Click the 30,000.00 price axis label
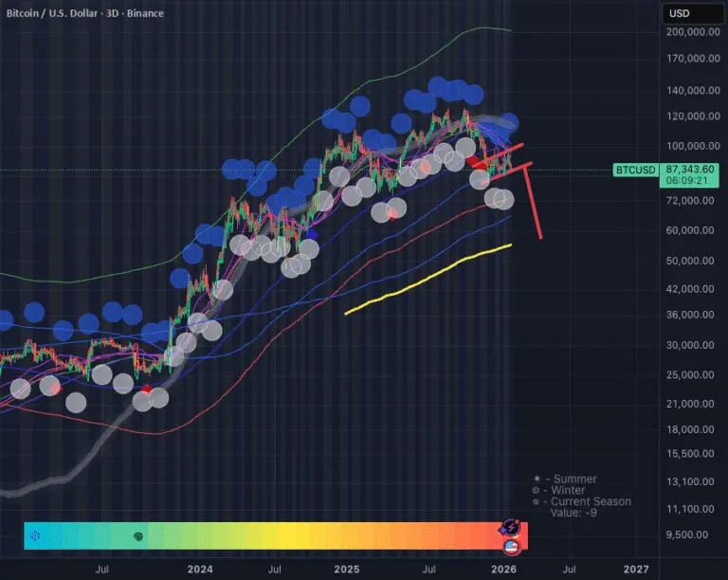728x580 pixels. click(690, 345)
